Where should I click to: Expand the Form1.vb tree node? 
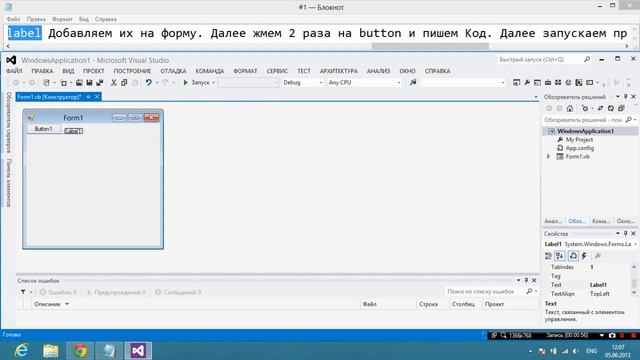(x=549, y=156)
